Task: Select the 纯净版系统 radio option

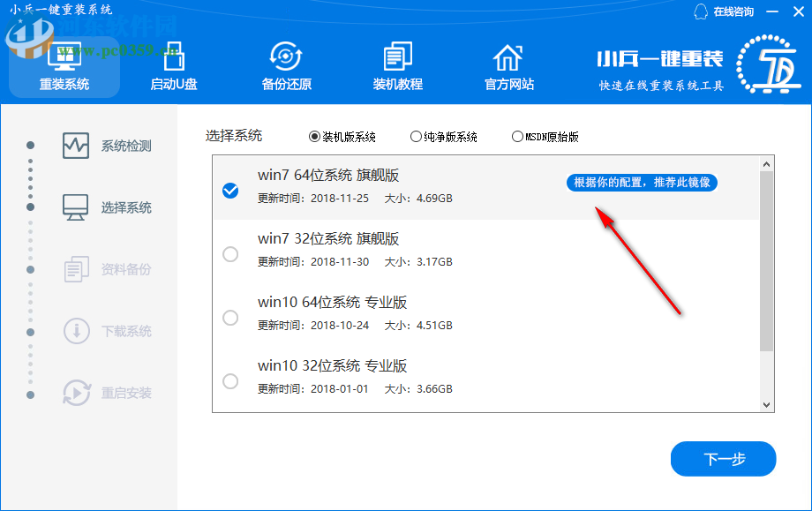Action: click(x=415, y=136)
